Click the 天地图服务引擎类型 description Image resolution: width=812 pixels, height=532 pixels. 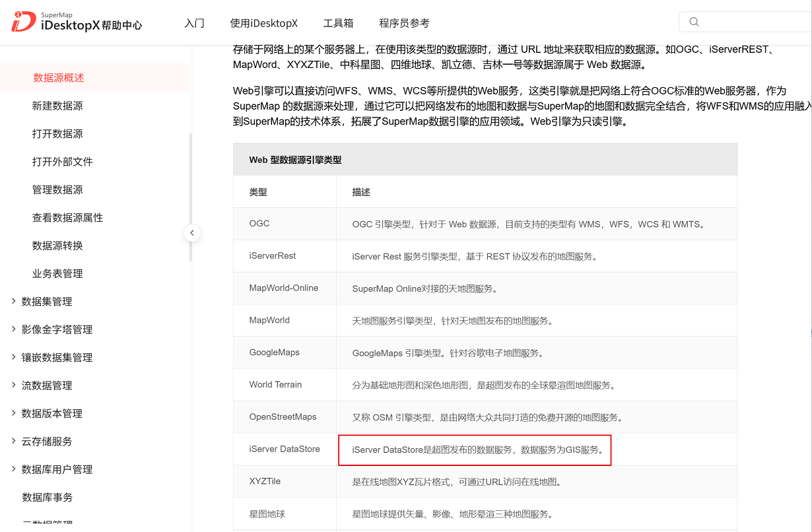pos(453,321)
